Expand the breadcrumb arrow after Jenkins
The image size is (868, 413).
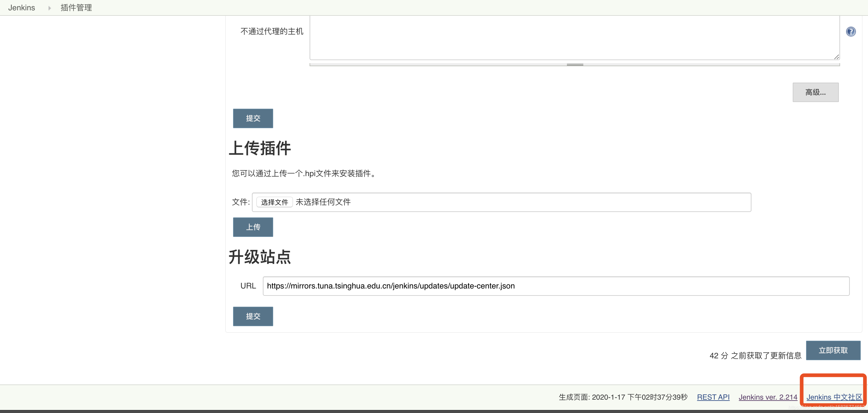tap(49, 8)
